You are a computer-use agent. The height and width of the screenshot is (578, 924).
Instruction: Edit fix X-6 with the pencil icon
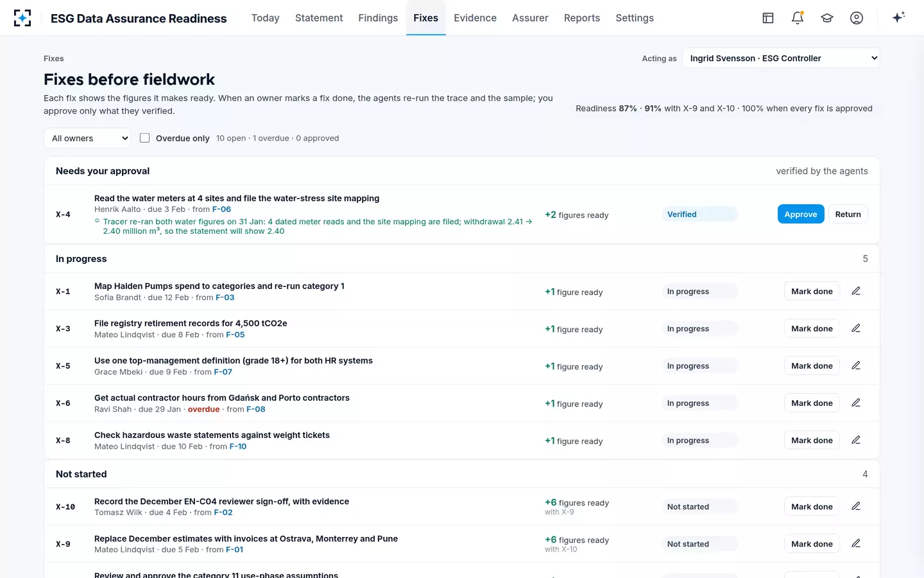(856, 403)
